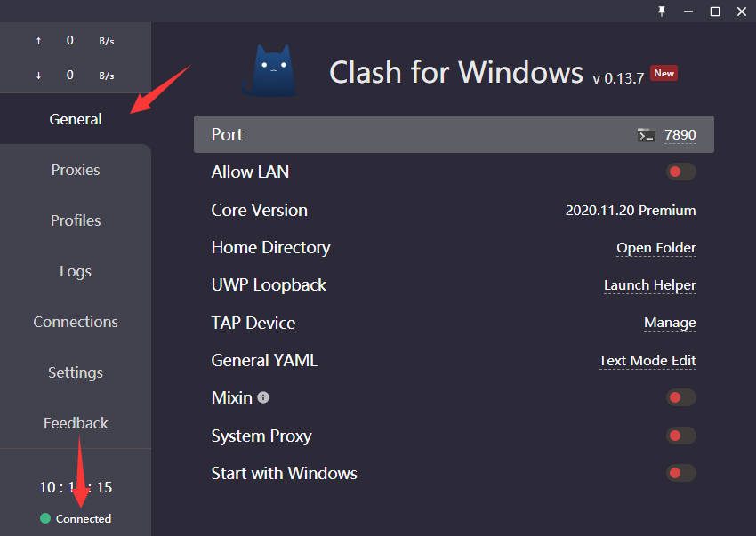Viewport: 756px width, 536px height.
Task: Click Manage for TAP Device
Action: [x=670, y=323]
